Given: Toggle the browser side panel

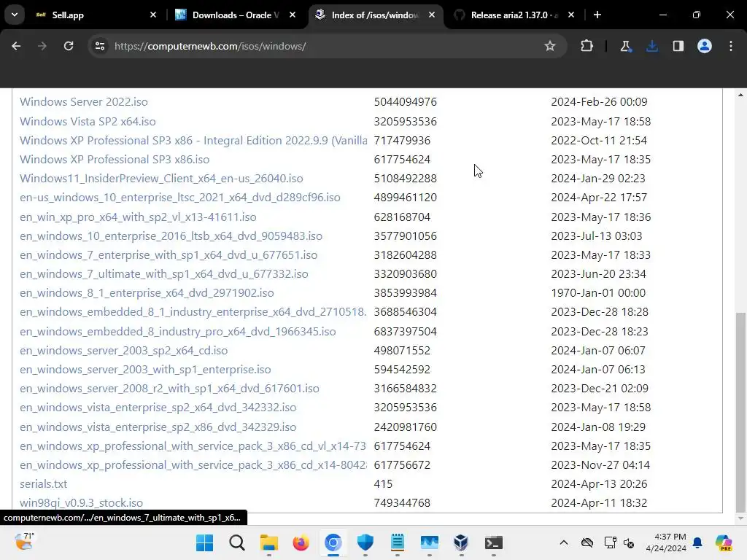Looking at the screenshot, I should tap(678, 46).
